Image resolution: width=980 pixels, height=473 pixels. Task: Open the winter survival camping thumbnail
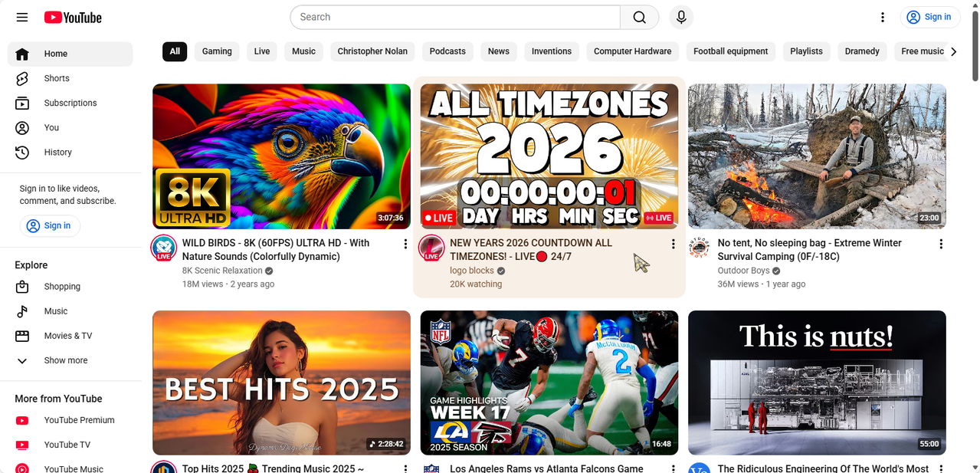[817, 156]
